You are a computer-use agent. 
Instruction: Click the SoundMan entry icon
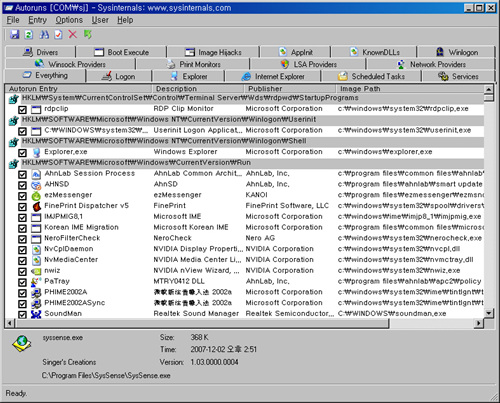[x=36, y=314]
